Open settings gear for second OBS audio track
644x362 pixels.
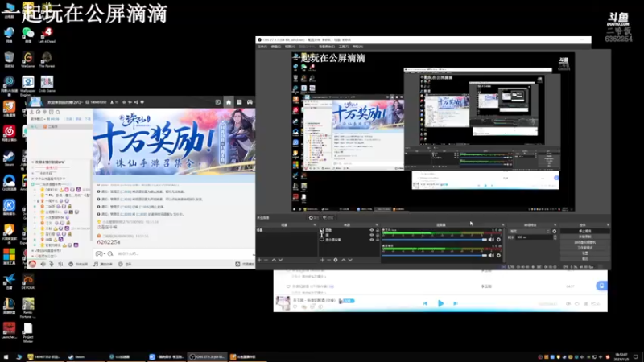pos(498,255)
